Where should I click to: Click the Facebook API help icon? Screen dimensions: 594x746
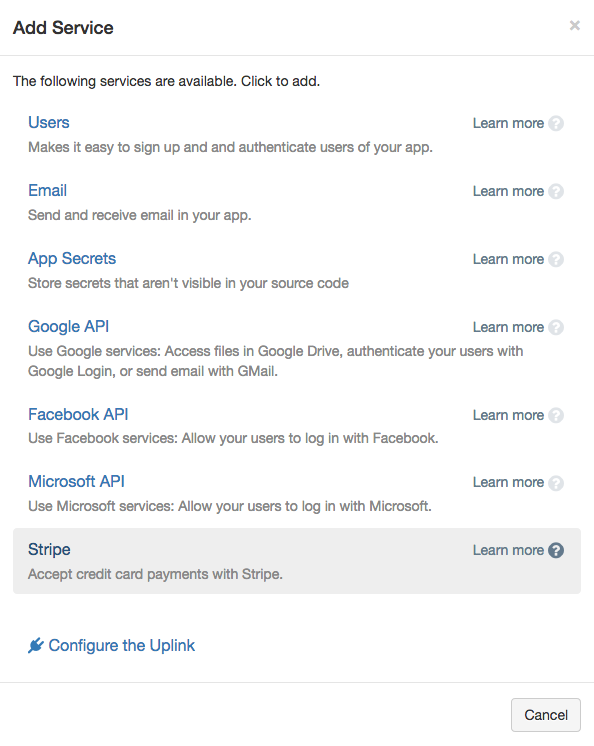coord(555,415)
